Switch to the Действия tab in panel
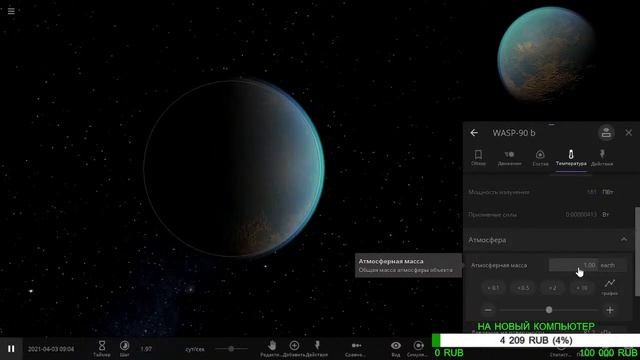640x360 pixels. 602,158
